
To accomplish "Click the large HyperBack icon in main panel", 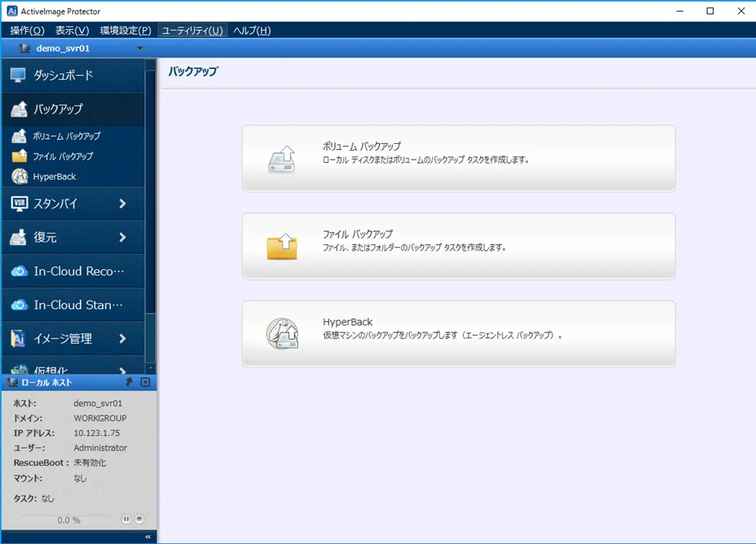I will tap(282, 333).
